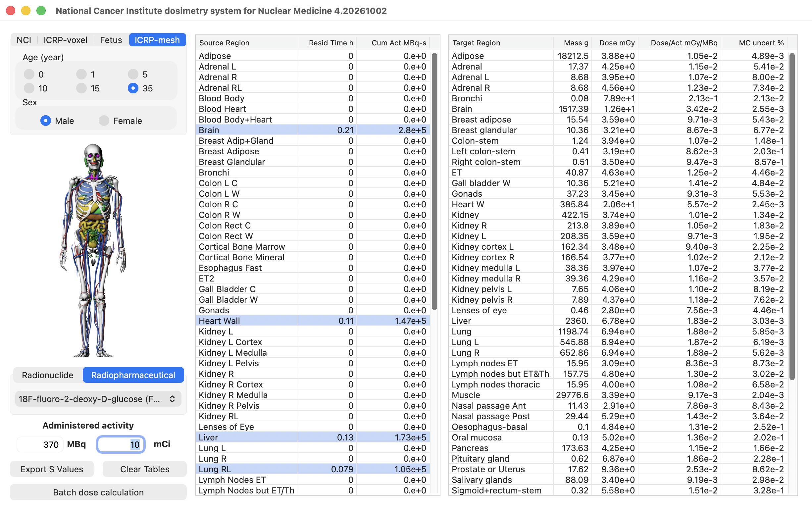Select the Heart Wall source row
Viewport: 812px width, 510px height.
point(313,321)
